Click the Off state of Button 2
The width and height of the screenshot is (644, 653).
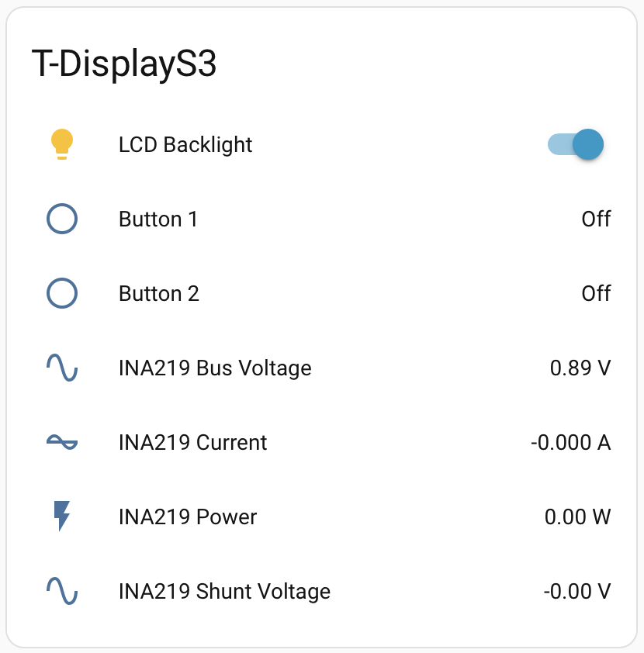pos(596,293)
